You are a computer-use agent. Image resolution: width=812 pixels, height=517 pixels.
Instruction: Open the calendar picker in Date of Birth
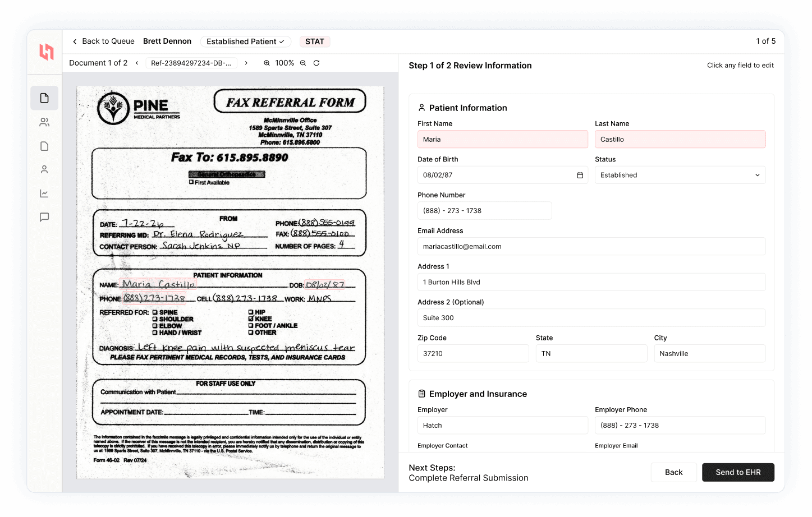point(580,175)
